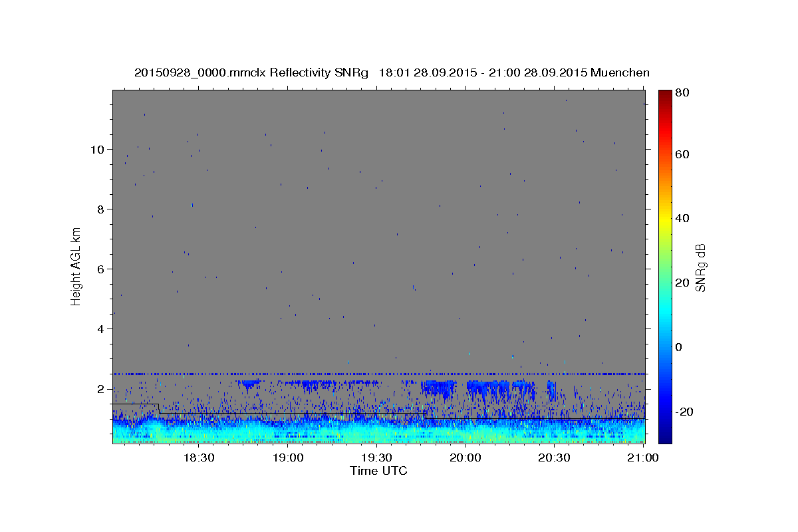This screenshot has height=532, width=798.
Task: Click the height tick label 10
Action: [x=98, y=150]
